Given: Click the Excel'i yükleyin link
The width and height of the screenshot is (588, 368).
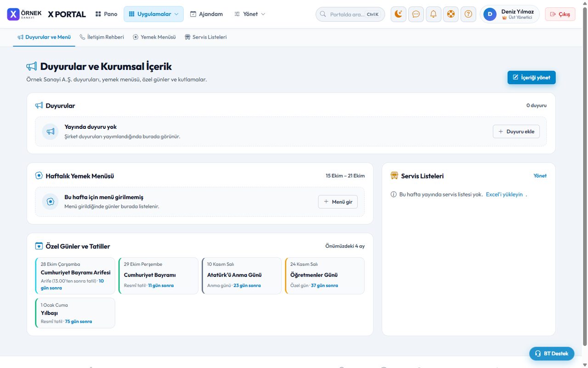Looking at the screenshot, I should [504, 195].
